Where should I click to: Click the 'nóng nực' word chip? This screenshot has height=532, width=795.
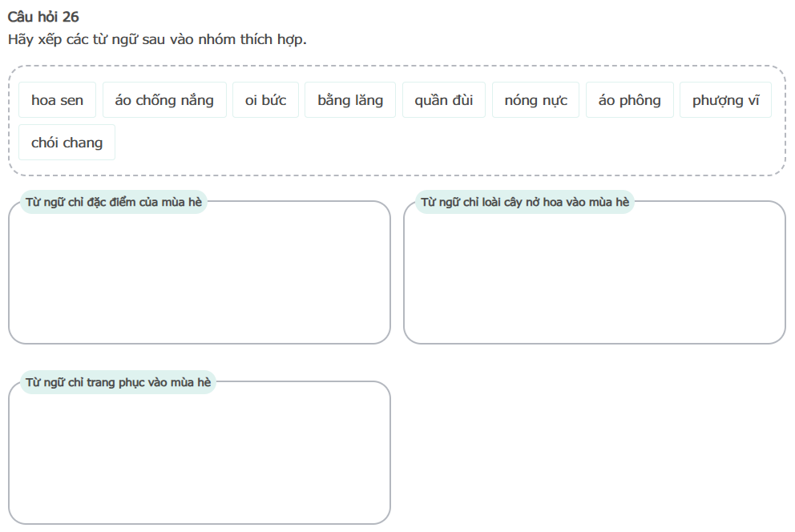coord(535,100)
